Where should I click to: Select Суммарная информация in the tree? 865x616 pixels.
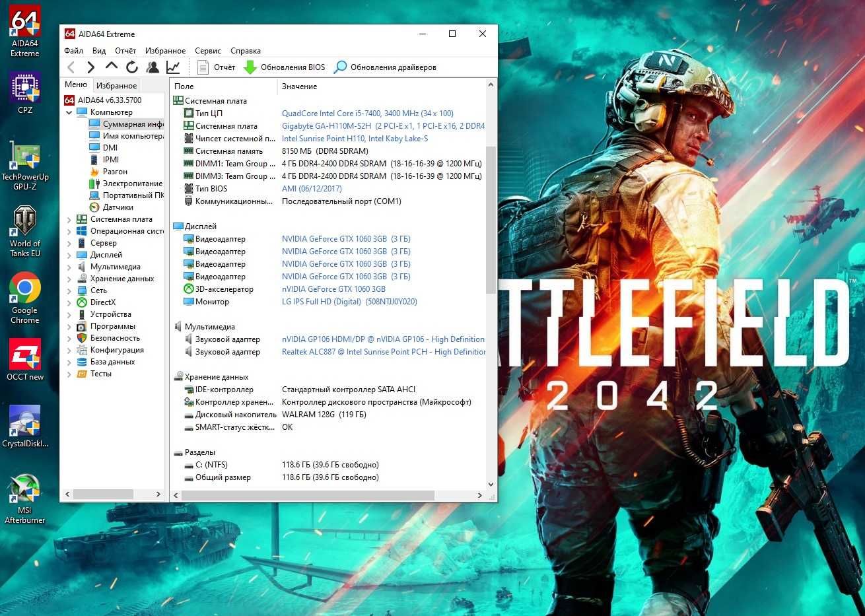(x=126, y=124)
